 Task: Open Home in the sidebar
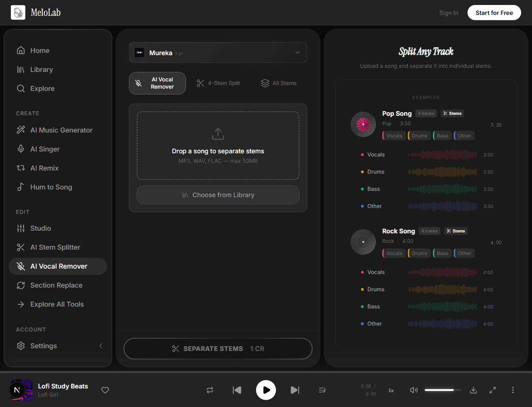[58, 51]
